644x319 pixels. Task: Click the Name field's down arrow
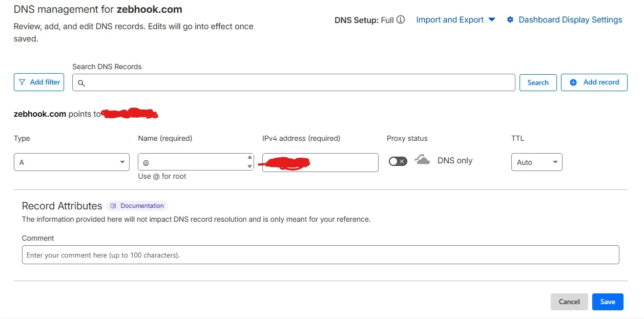250,166
